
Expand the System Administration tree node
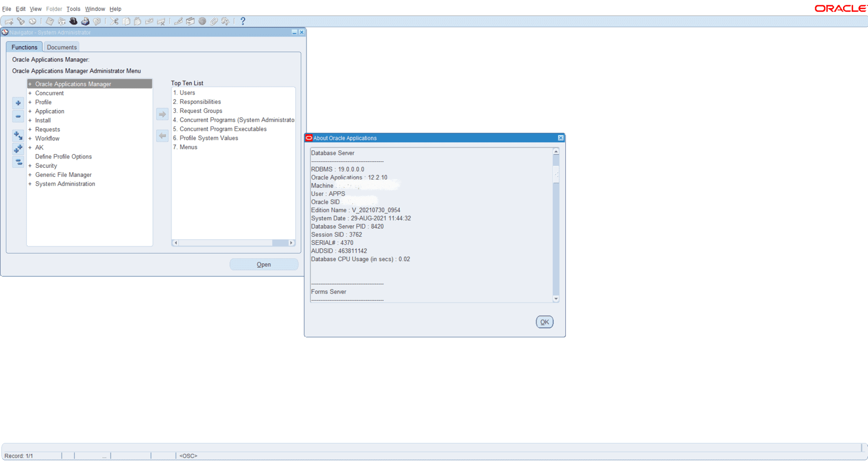point(30,184)
